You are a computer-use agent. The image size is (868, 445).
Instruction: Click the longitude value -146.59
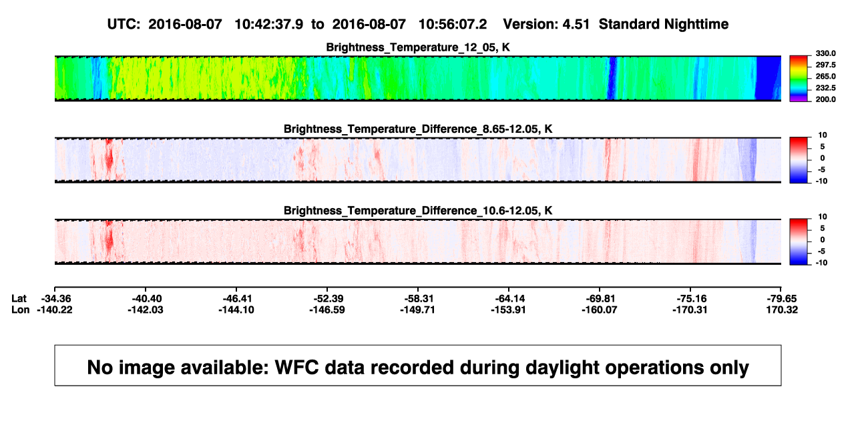[x=328, y=310]
